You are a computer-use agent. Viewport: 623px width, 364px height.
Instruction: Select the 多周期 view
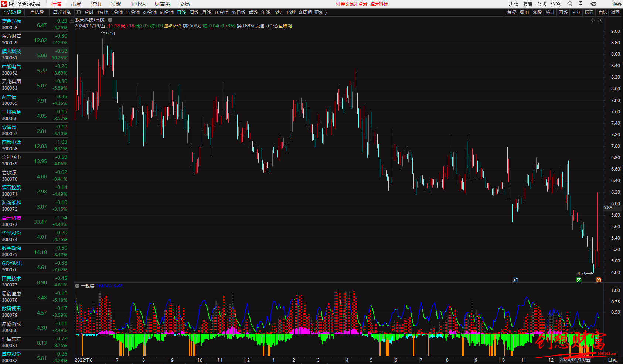[305, 13]
